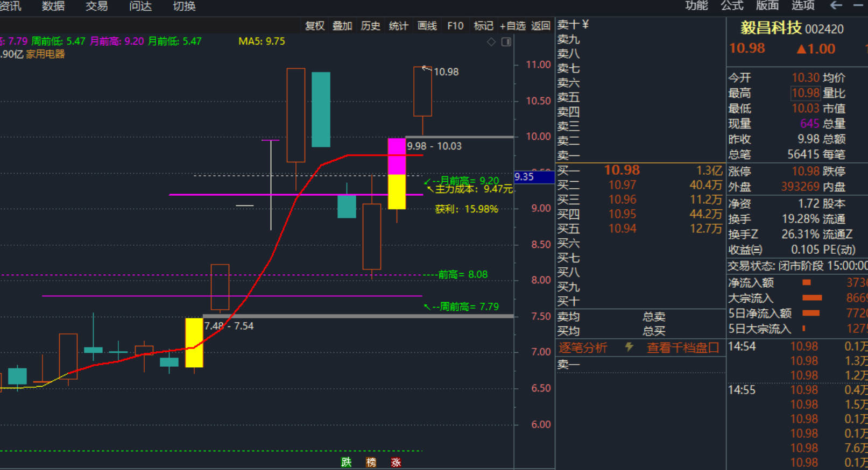Click the 5日净流入额 label
The height and width of the screenshot is (470, 868).
click(760, 314)
